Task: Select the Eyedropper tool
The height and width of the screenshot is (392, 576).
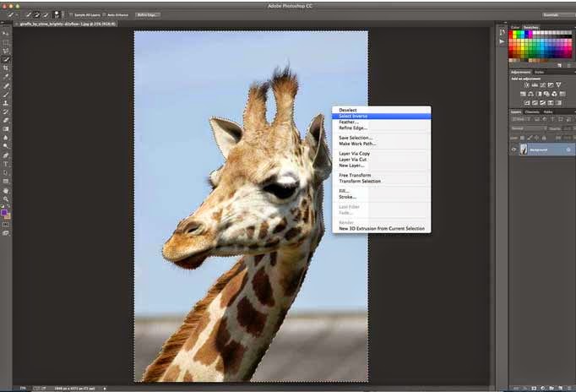Action: point(6,77)
